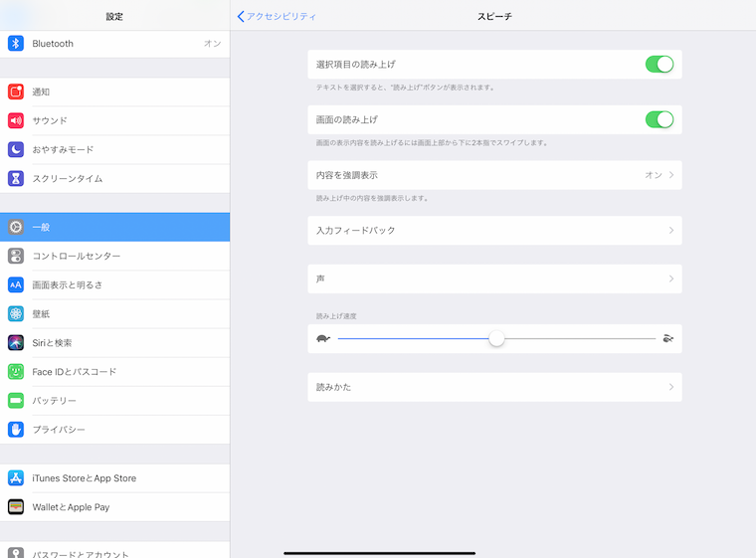The height and width of the screenshot is (558, 756).
Task: Select Bluetooth row label
Action: click(53, 44)
